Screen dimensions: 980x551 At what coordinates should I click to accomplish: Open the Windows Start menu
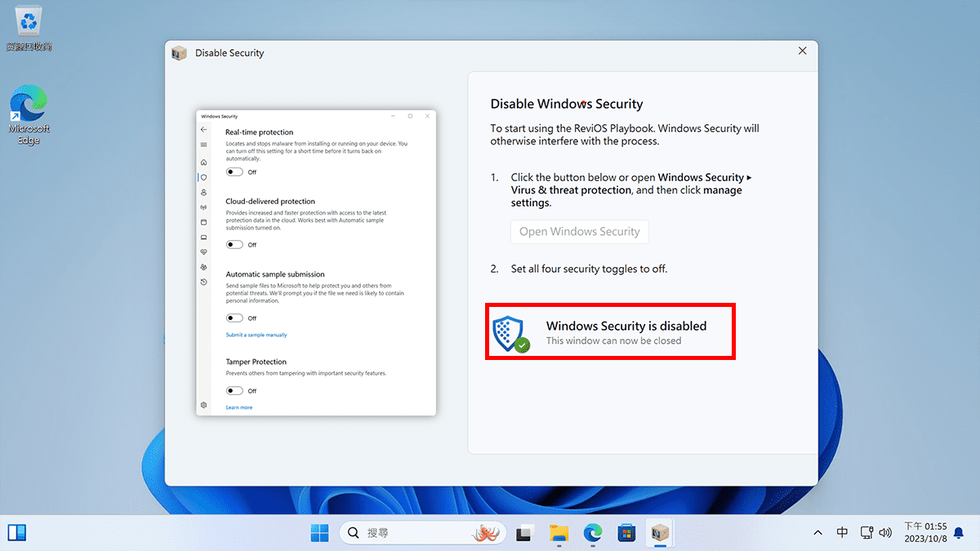pyautogui.click(x=319, y=532)
